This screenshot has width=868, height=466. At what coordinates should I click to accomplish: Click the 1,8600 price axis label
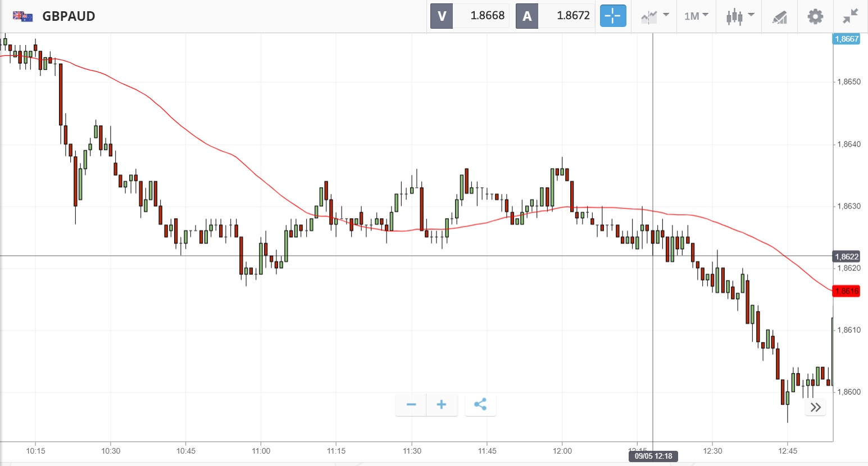pyautogui.click(x=848, y=392)
